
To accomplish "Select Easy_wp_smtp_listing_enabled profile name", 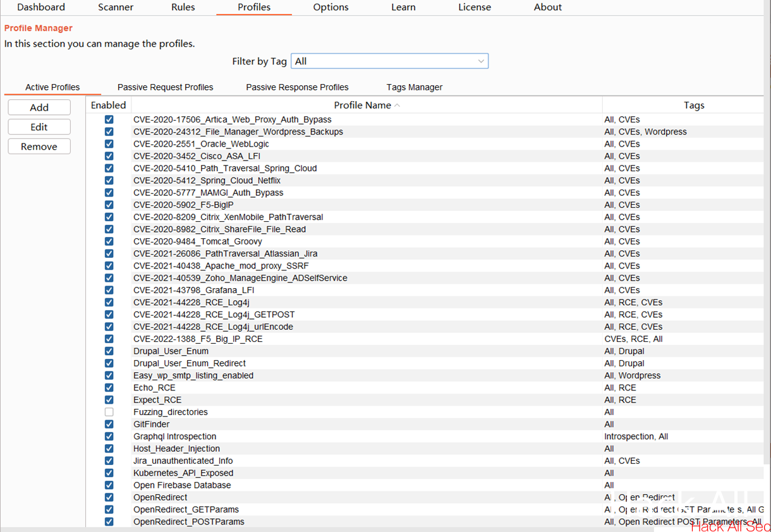I will tap(193, 375).
